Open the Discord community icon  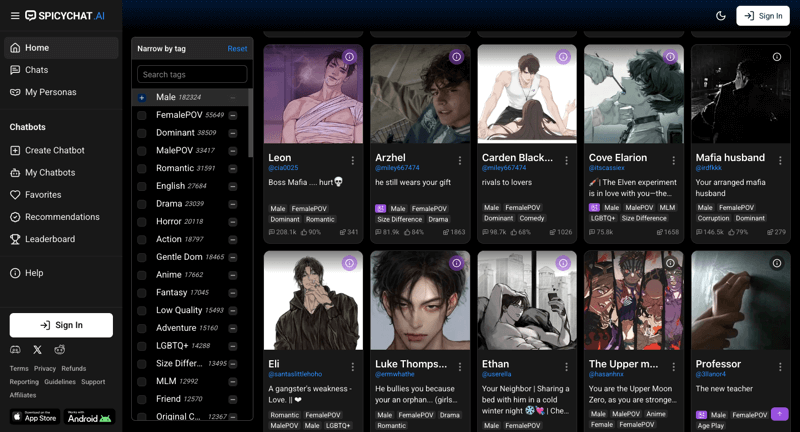[15, 350]
